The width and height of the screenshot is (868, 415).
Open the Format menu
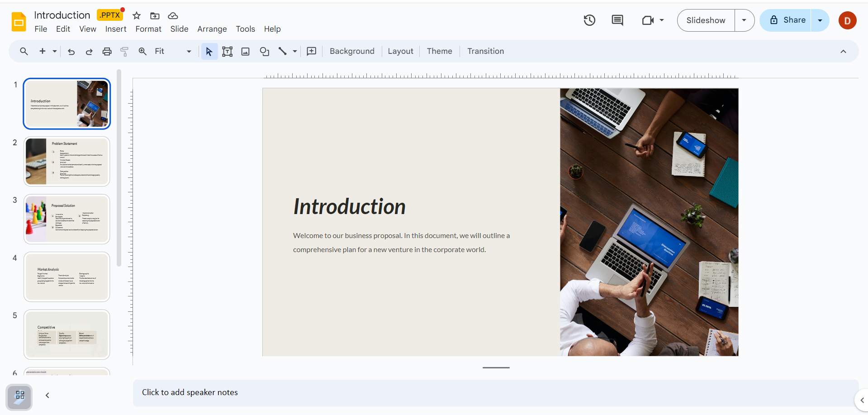(x=148, y=29)
